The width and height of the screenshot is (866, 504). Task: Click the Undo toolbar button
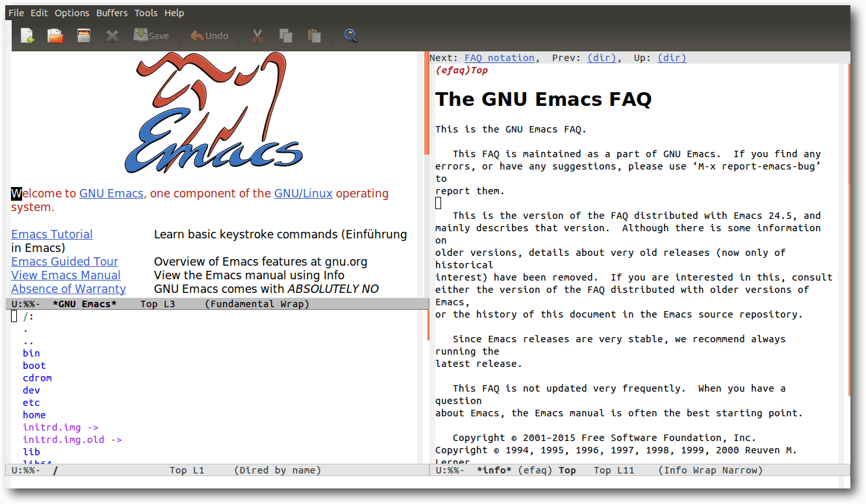(209, 36)
